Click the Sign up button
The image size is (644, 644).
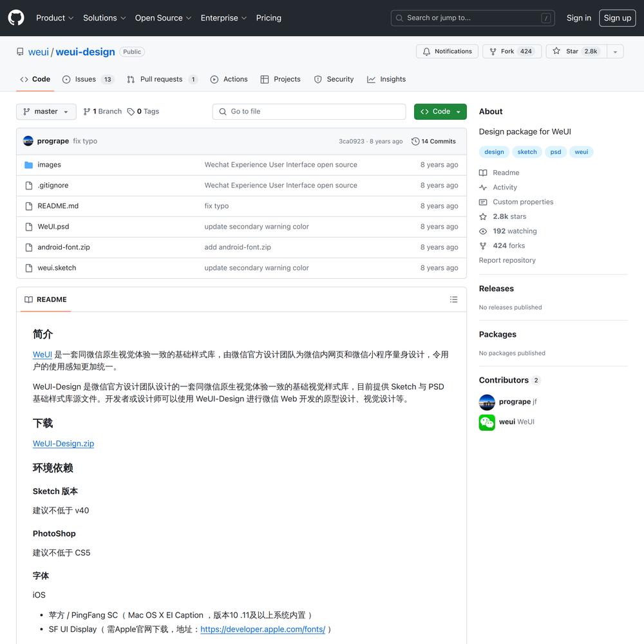coord(618,17)
